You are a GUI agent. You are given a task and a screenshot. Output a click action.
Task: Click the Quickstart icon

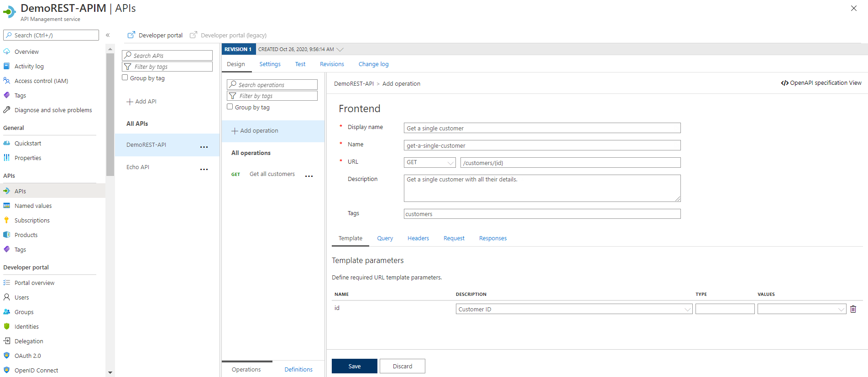(x=7, y=143)
